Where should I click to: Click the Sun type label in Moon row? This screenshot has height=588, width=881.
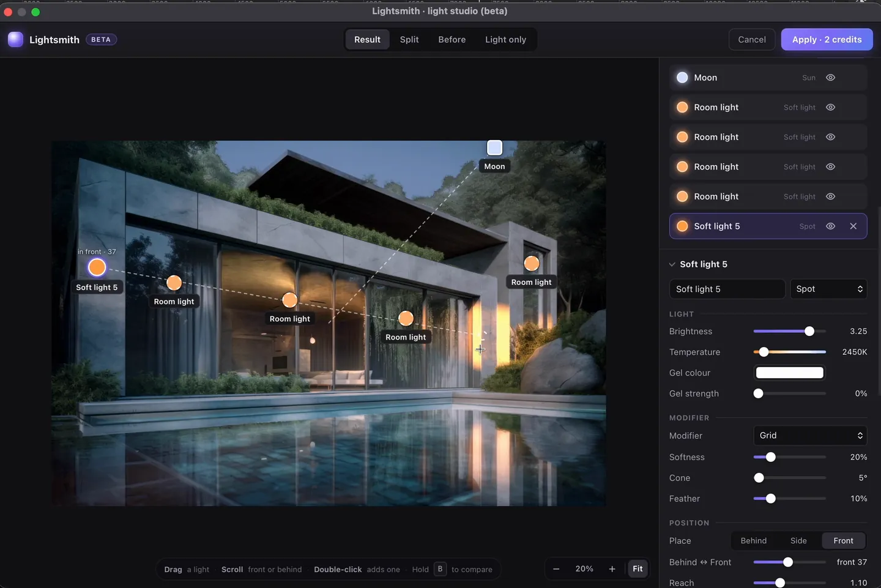tap(809, 78)
